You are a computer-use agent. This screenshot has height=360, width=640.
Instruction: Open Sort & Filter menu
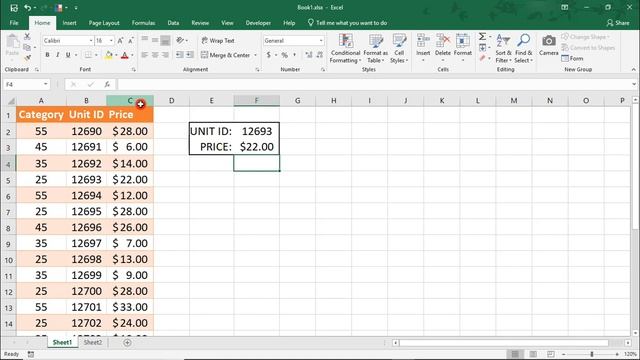(503, 49)
